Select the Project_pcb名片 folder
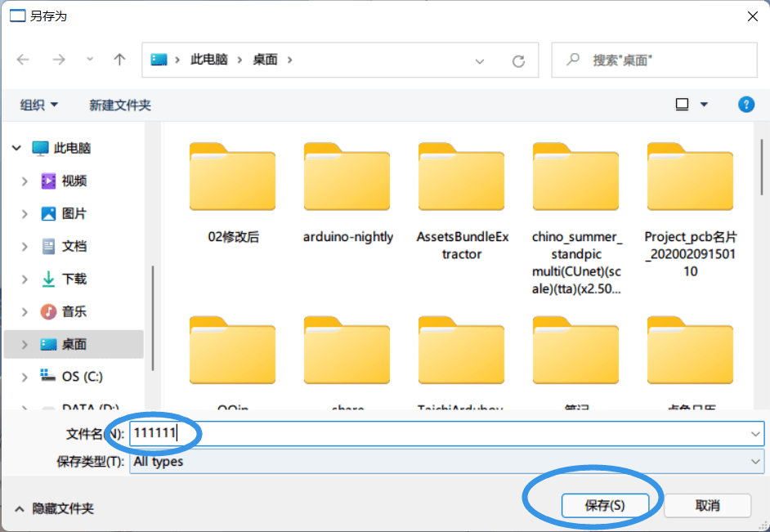The image size is (770, 532). [691, 211]
